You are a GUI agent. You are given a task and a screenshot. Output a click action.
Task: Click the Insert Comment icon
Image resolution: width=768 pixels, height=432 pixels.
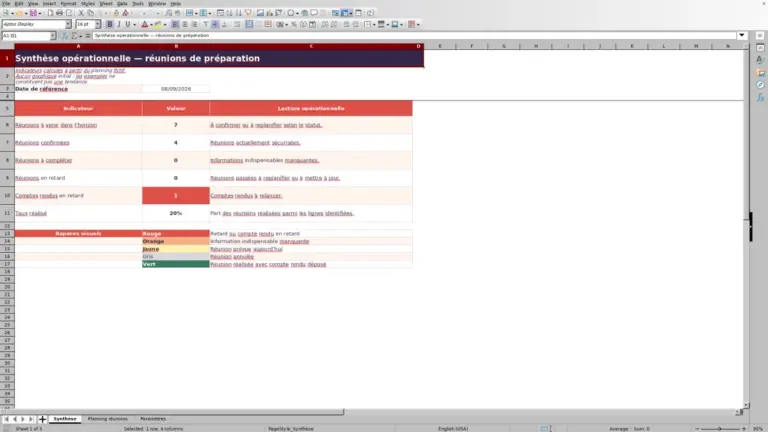click(314, 13)
